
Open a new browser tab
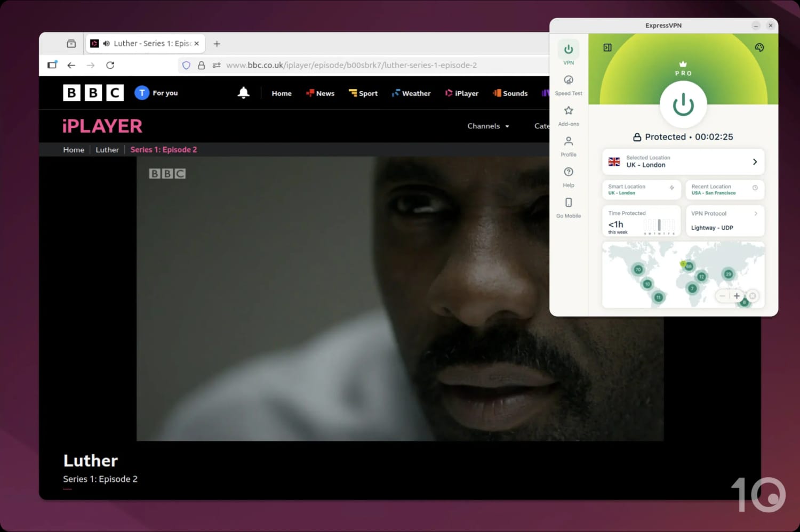[x=217, y=44]
